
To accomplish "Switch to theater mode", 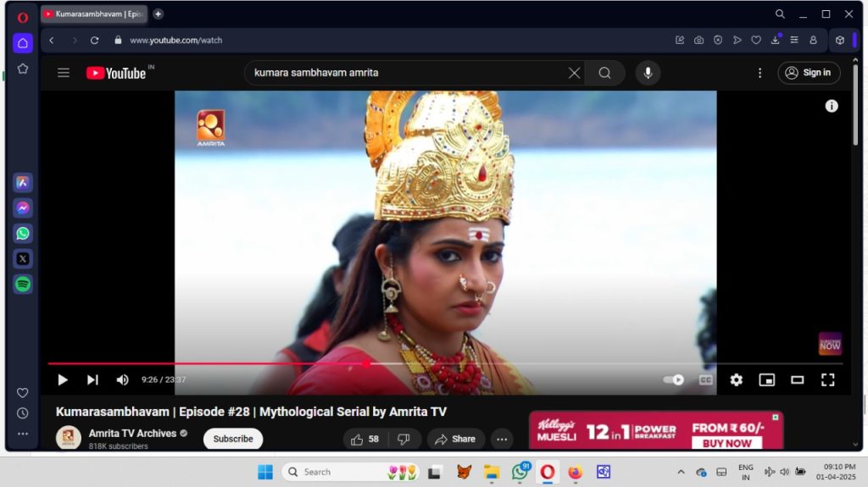I will click(x=797, y=379).
